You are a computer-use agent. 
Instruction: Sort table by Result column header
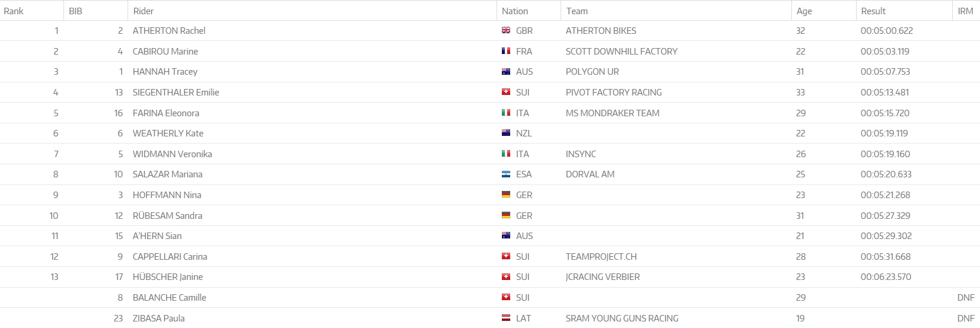coord(873,11)
